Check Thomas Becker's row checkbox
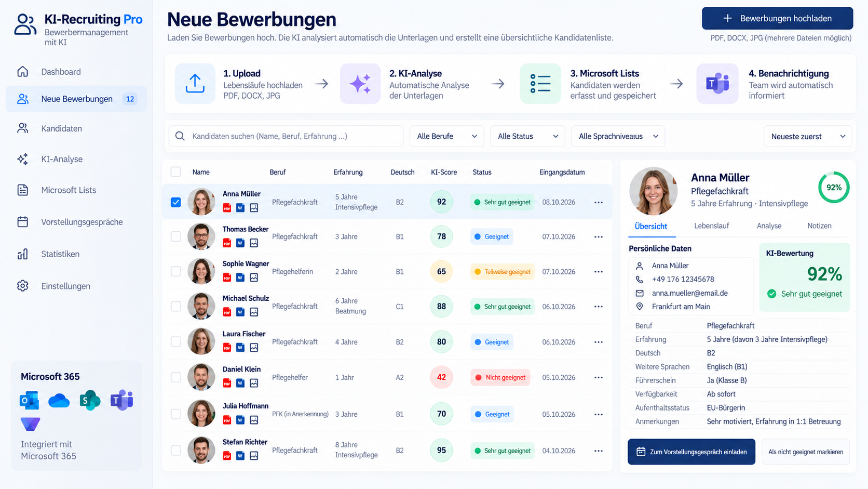868x489 pixels. coord(176,236)
